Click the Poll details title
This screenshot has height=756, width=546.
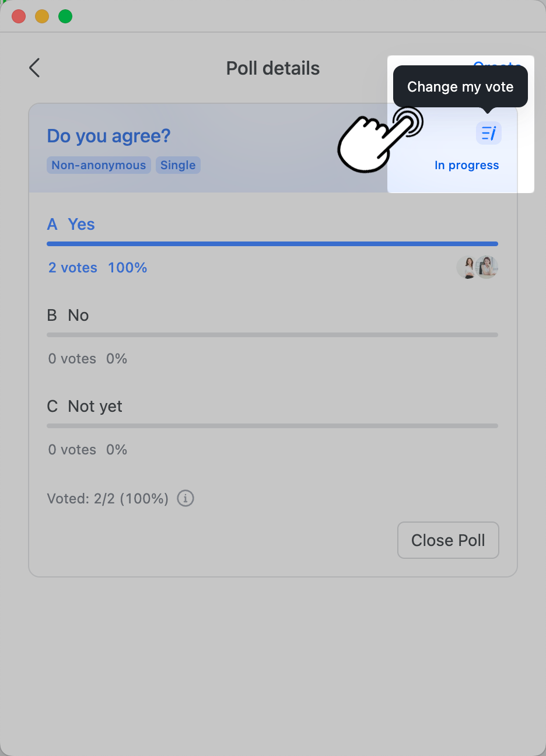[272, 68]
